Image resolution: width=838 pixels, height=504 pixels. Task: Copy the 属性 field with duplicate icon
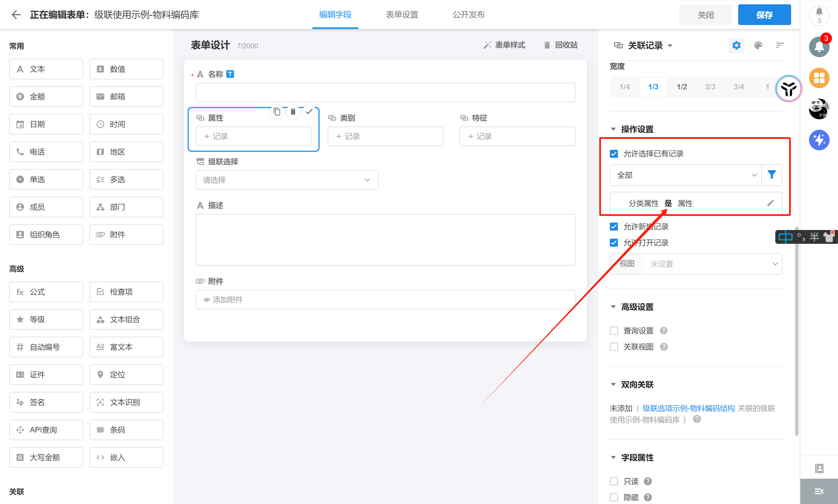(x=277, y=111)
